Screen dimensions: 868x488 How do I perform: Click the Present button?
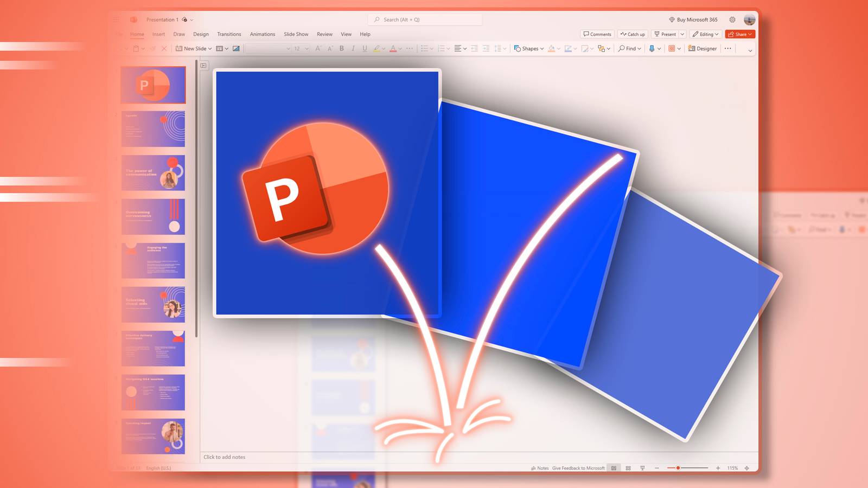665,34
